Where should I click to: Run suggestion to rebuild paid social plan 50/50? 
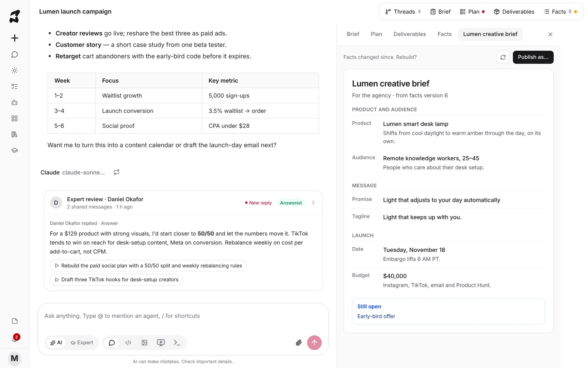coord(148,266)
